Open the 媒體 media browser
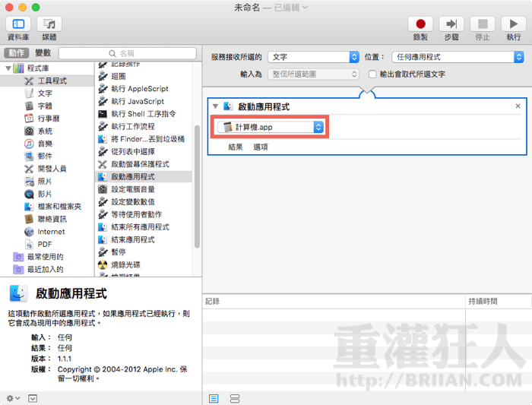 click(49, 24)
